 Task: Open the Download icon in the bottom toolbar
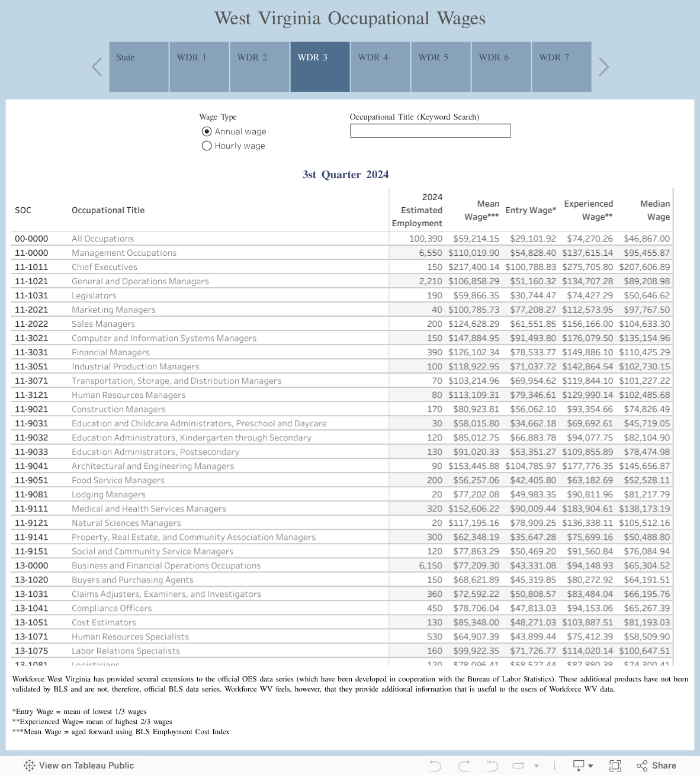click(x=579, y=765)
